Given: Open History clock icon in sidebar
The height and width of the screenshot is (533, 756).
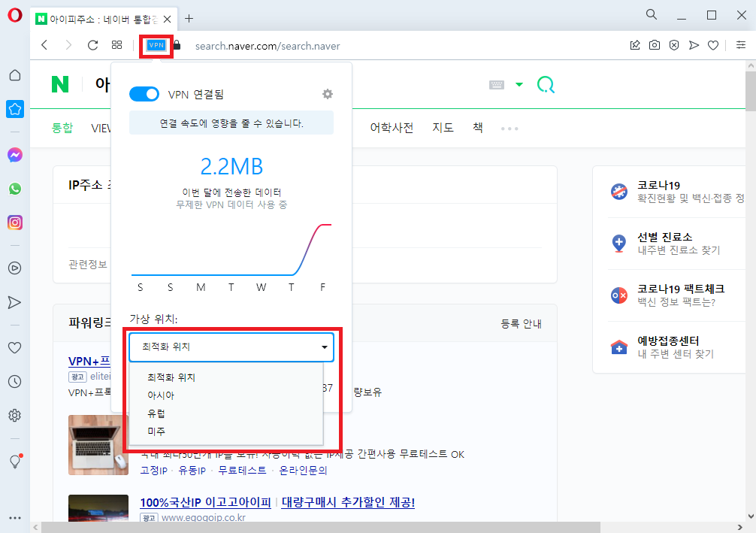Looking at the screenshot, I should [x=15, y=382].
